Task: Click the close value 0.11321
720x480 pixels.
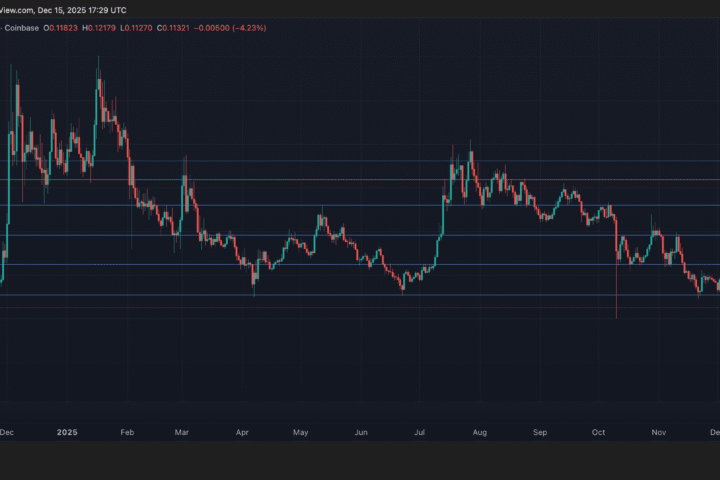Action: [x=176, y=28]
